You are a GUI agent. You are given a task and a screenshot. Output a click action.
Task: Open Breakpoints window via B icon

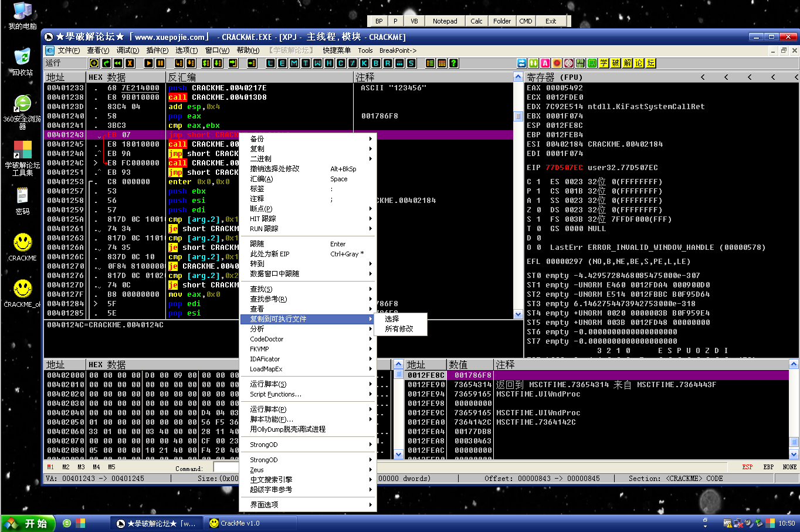[376, 63]
